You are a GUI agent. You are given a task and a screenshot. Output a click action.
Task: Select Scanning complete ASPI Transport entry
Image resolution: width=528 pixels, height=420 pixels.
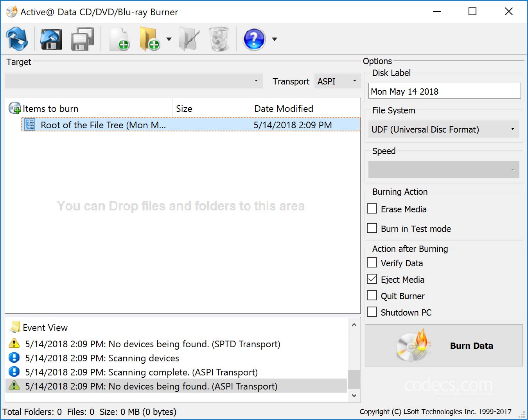(x=176, y=372)
